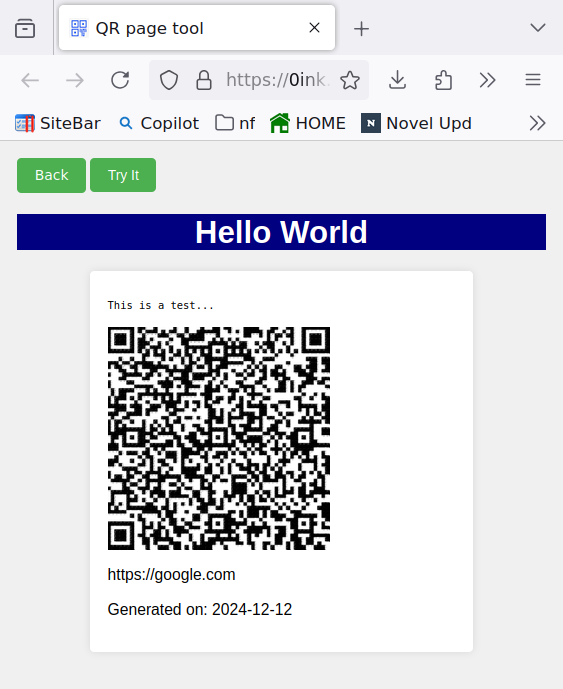Click the green Back button
The height and width of the screenshot is (689, 563).
pyautogui.click(x=51, y=175)
